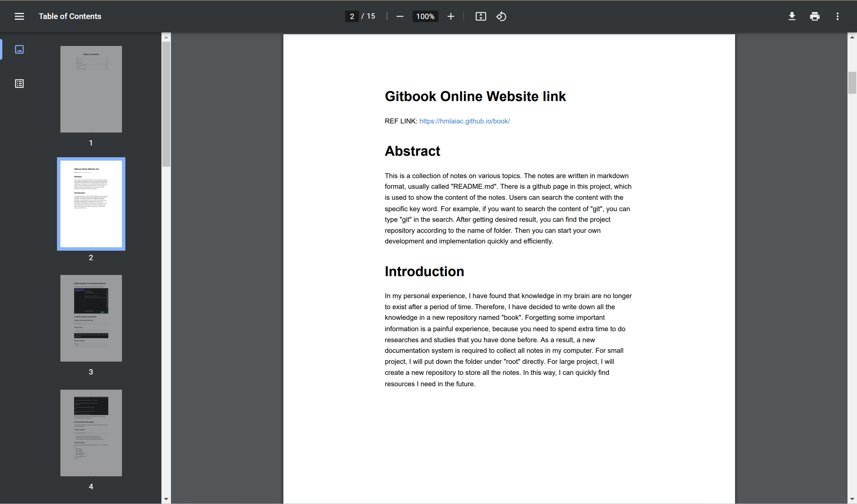This screenshot has height=504, width=857.
Task: Open the hmlaiac.github.io/book link
Action: (465, 121)
